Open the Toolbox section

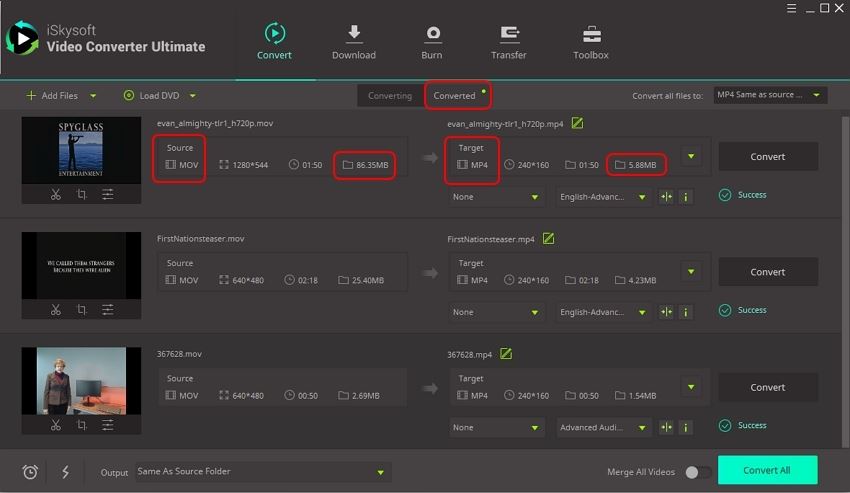coord(590,43)
